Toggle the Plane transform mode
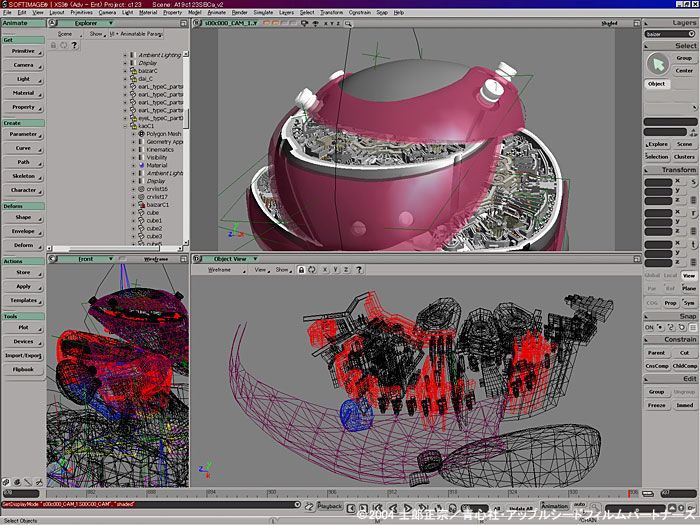The width and height of the screenshot is (700, 525). (689, 288)
